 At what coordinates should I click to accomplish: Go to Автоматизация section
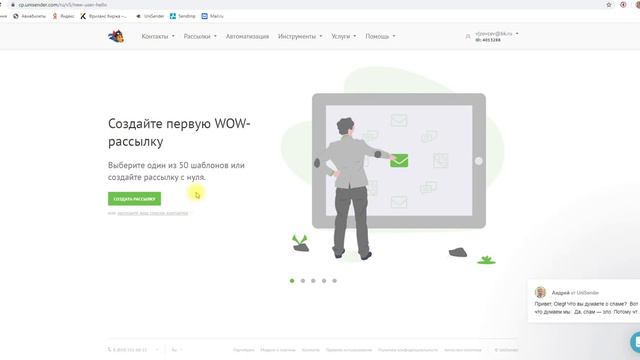coord(247,36)
